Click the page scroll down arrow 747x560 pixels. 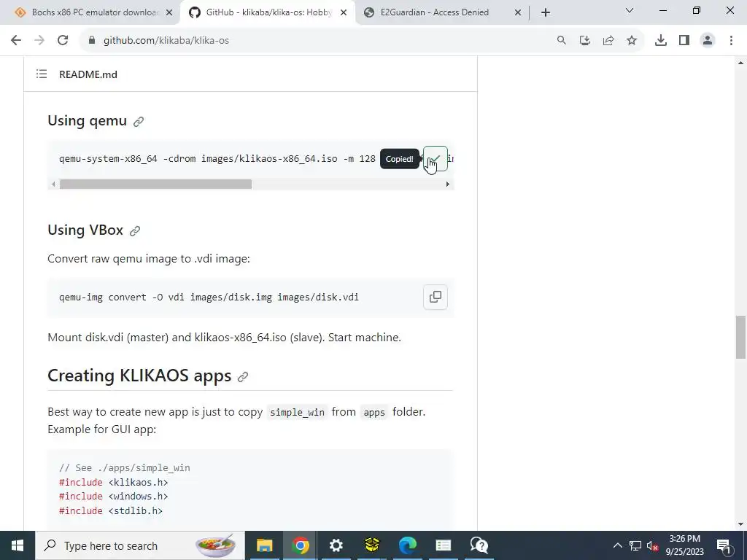click(740, 525)
